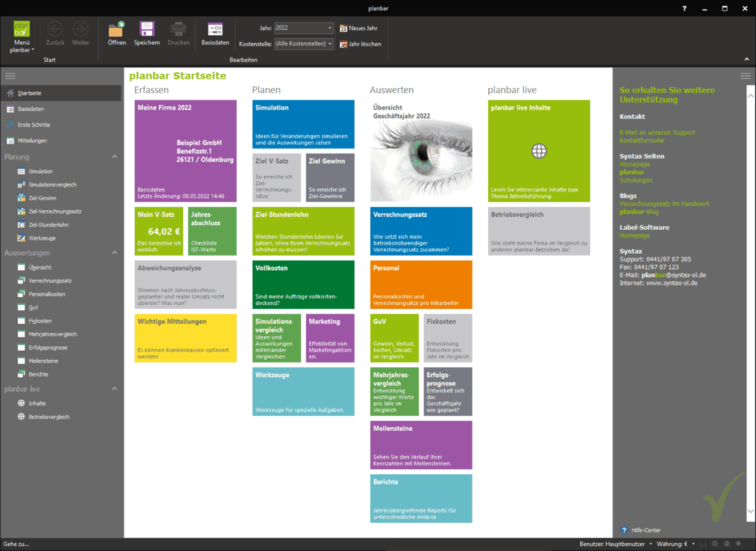Click the zoom in magnifier in status bar

pos(715,543)
